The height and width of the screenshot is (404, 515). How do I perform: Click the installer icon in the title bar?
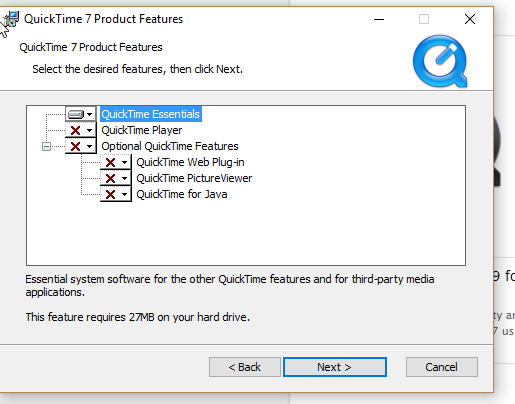point(12,19)
